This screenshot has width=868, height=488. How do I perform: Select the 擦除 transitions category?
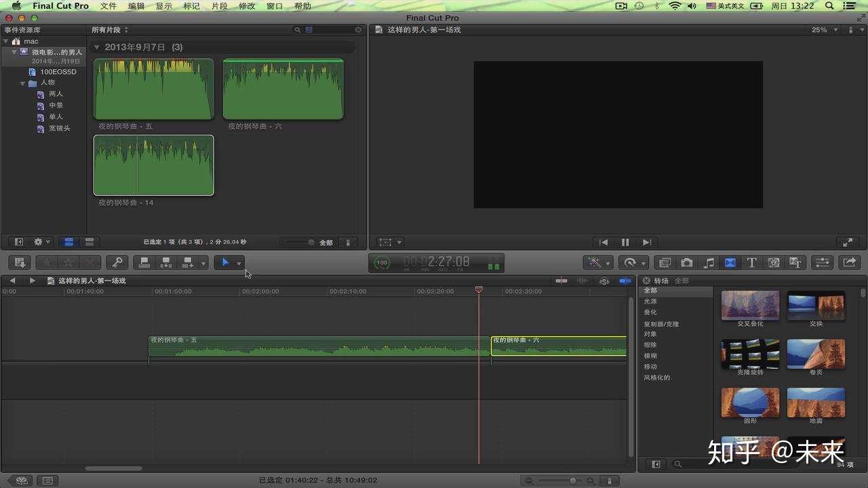coord(650,345)
